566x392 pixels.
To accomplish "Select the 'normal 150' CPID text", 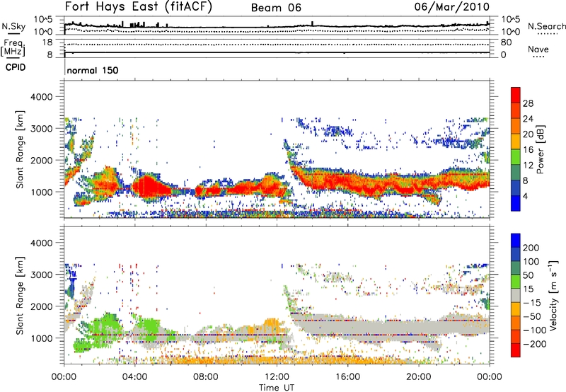I will tap(93, 70).
